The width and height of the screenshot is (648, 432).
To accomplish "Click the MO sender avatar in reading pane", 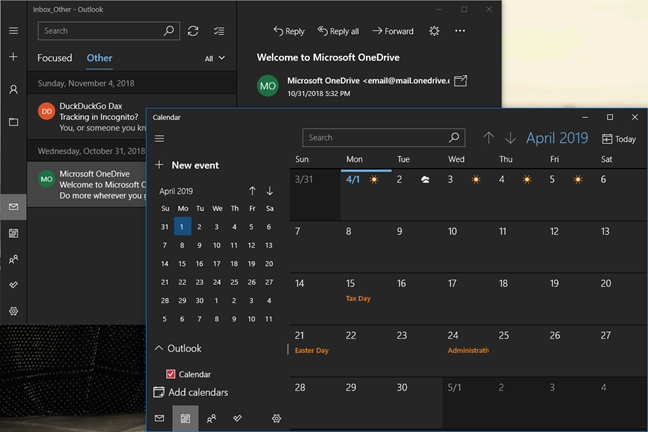I will [x=267, y=86].
